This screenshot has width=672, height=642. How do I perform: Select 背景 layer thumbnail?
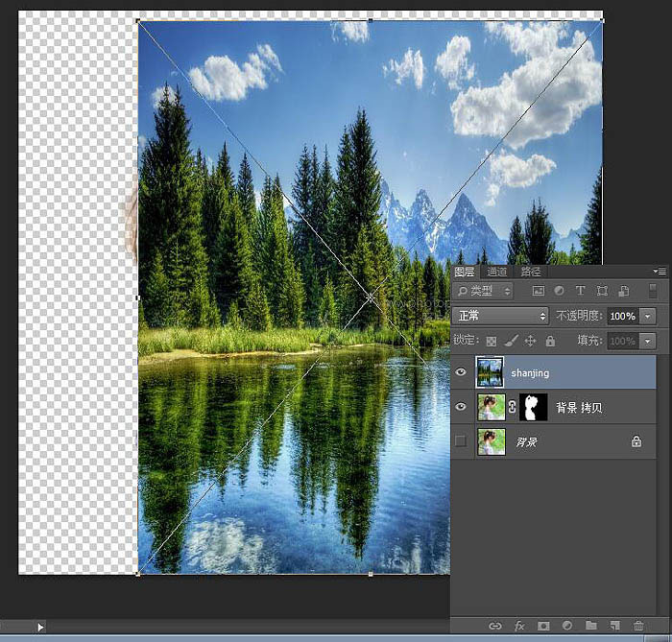point(492,441)
